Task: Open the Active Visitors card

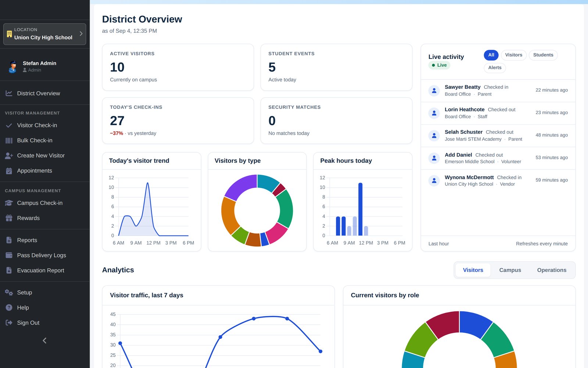Action: [x=178, y=67]
